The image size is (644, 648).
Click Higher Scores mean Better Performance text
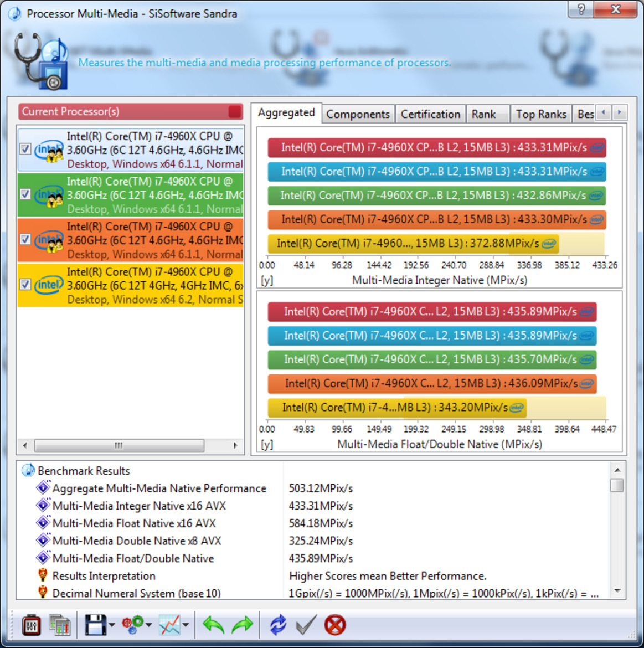coord(388,575)
